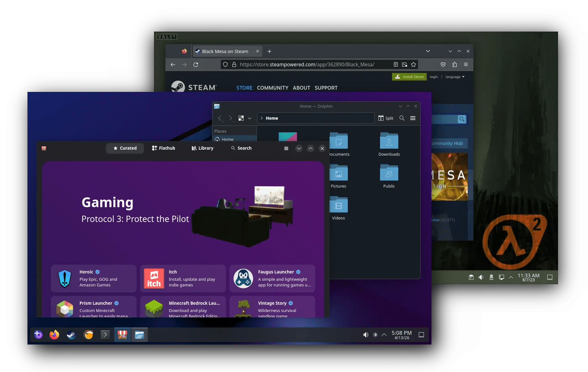The width and height of the screenshot is (588, 372).
Task: Select Home under Places in Dolphin
Action: tap(235, 139)
